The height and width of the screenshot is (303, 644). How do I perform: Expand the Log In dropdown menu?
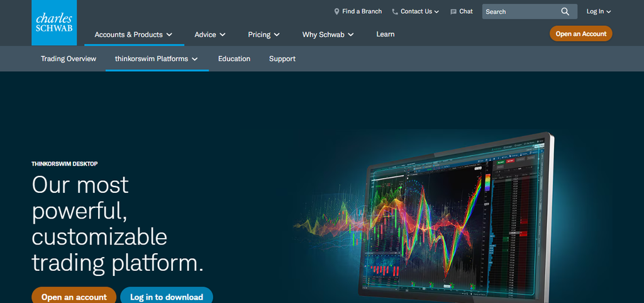(x=599, y=11)
